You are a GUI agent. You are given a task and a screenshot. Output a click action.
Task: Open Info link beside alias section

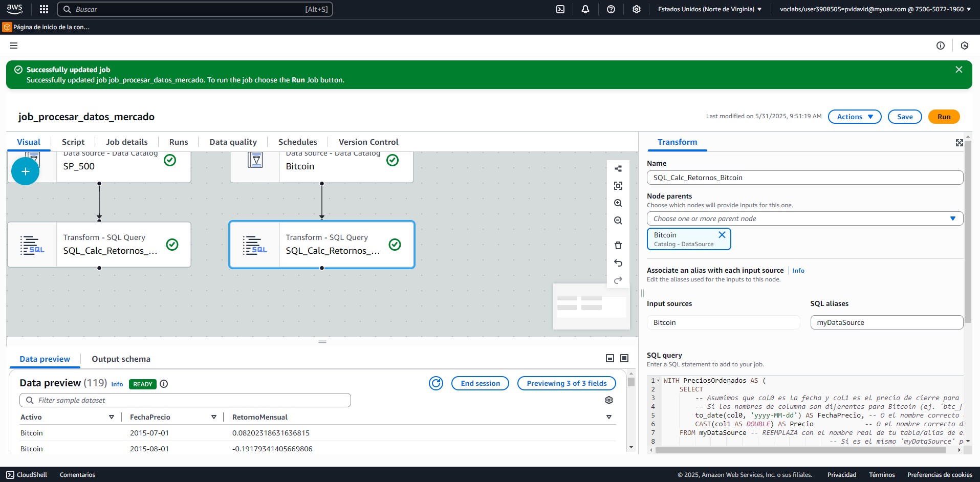pos(798,271)
